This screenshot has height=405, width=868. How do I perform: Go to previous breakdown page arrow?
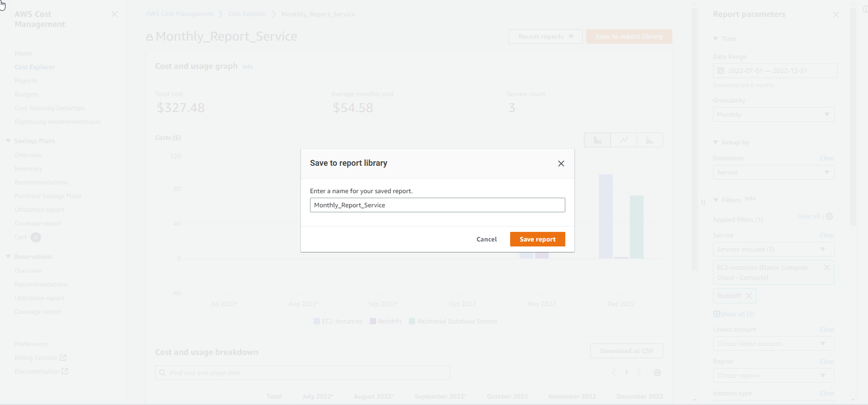click(x=614, y=373)
